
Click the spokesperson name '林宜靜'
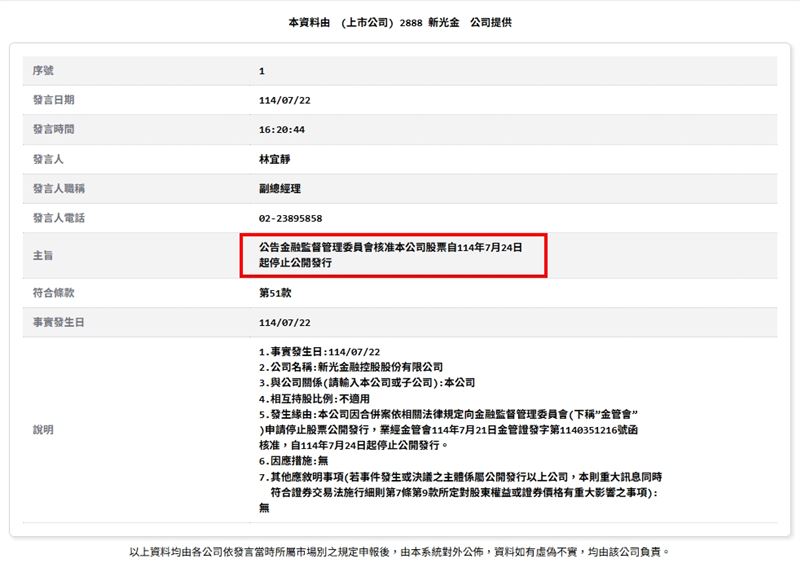click(x=274, y=159)
